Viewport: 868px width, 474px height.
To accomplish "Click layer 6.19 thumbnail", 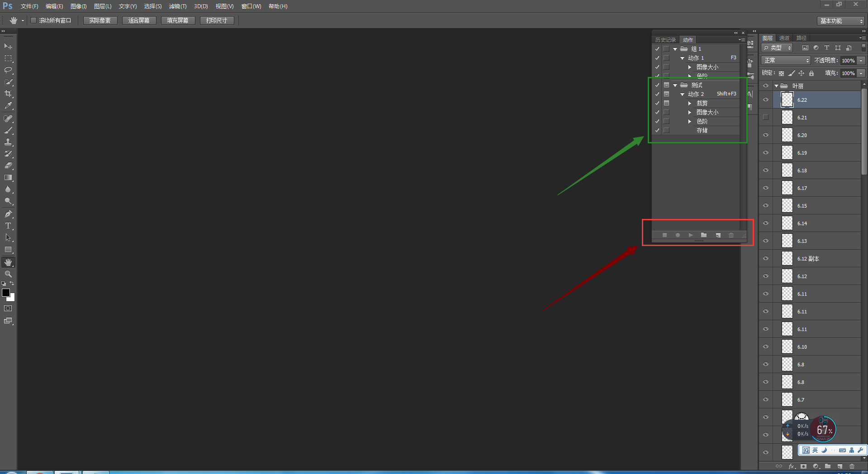I will click(787, 153).
